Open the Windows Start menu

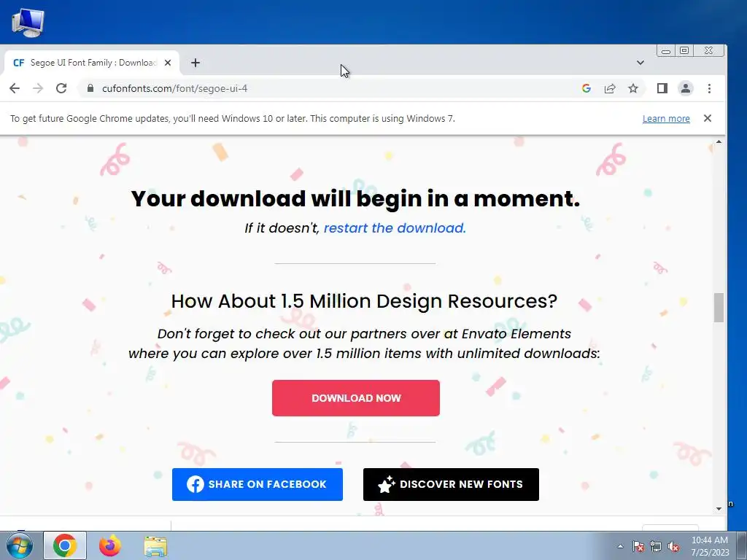(x=20, y=545)
